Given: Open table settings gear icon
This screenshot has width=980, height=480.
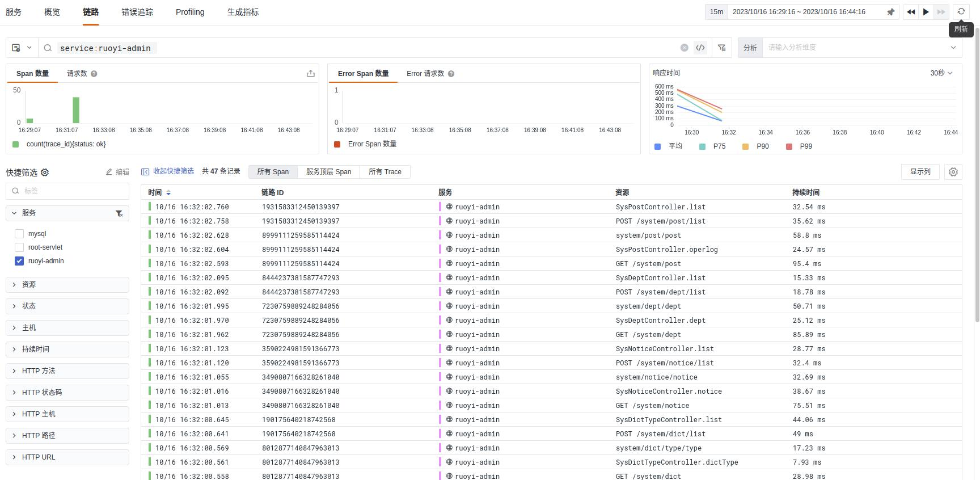Looking at the screenshot, I should [953, 172].
